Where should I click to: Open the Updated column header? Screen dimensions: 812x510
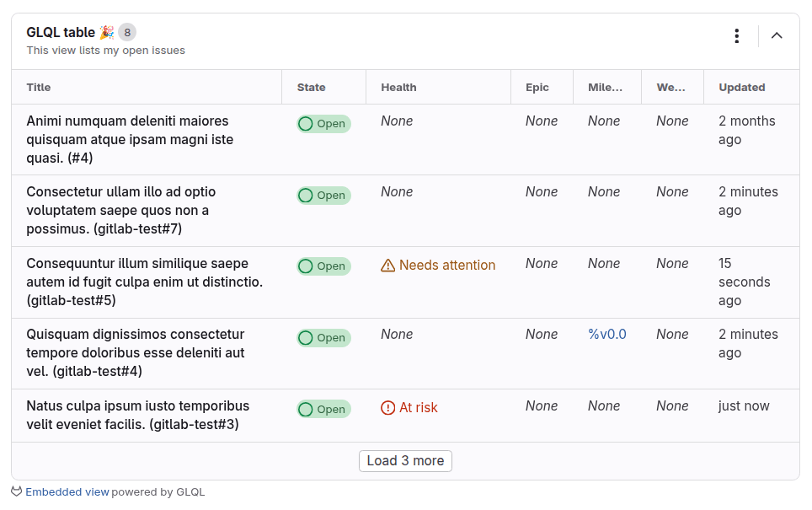tap(741, 87)
